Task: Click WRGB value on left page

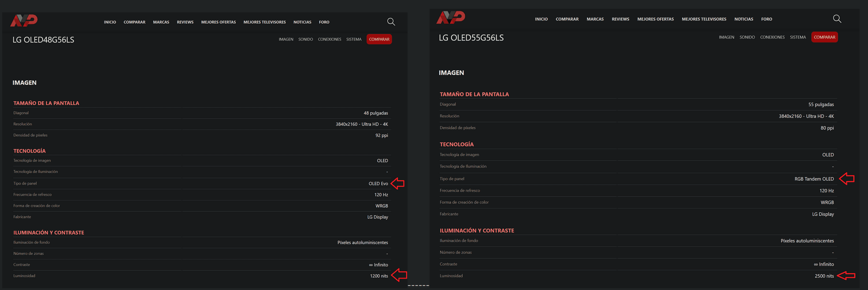Action: (382, 206)
